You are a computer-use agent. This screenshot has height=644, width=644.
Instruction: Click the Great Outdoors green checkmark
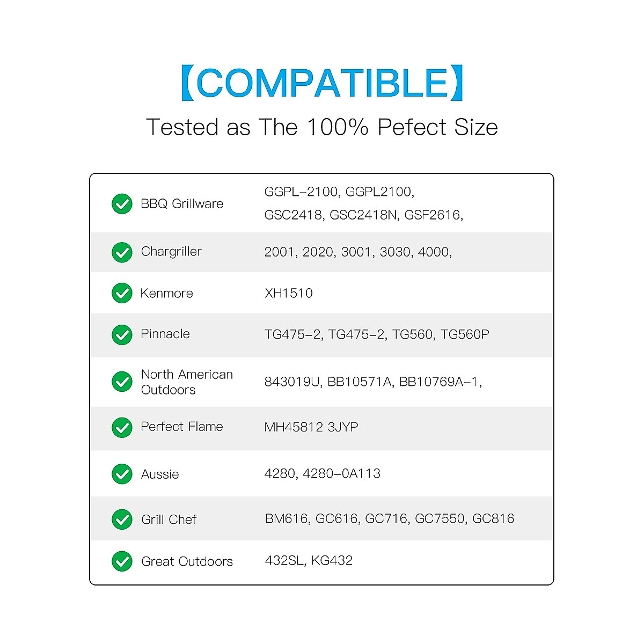(122, 561)
